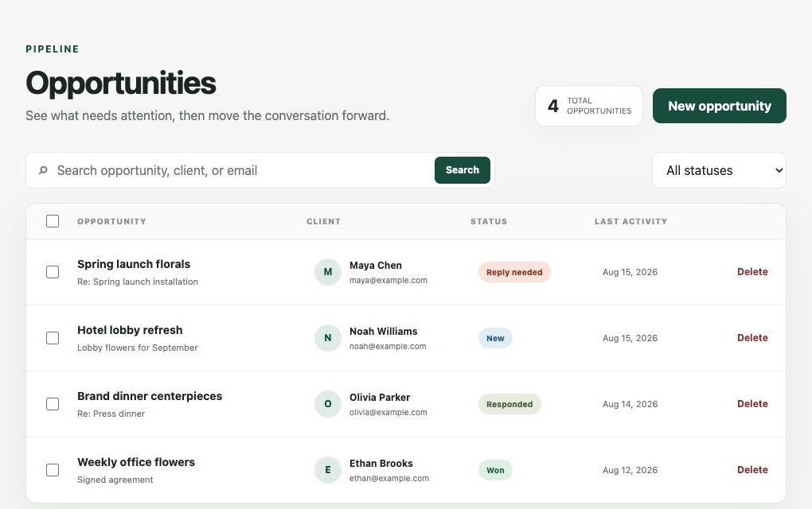Click Noah Williams client name

[x=383, y=331]
